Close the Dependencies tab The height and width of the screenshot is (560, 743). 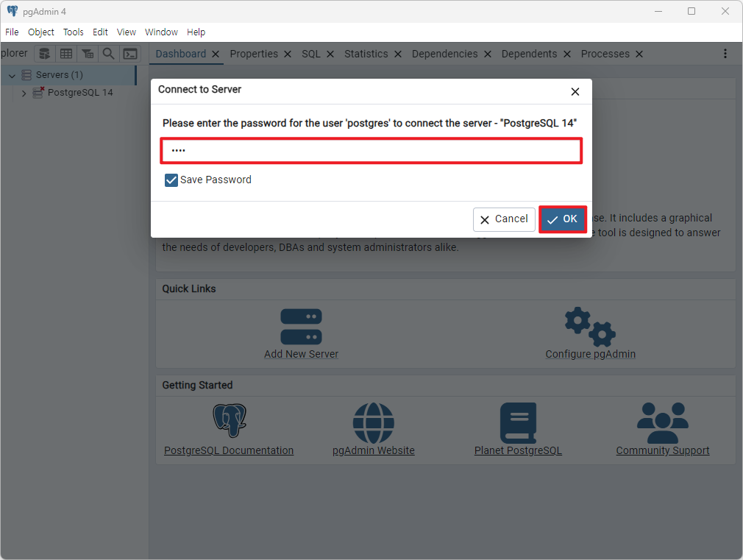pyautogui.click(x=488, y=54)
